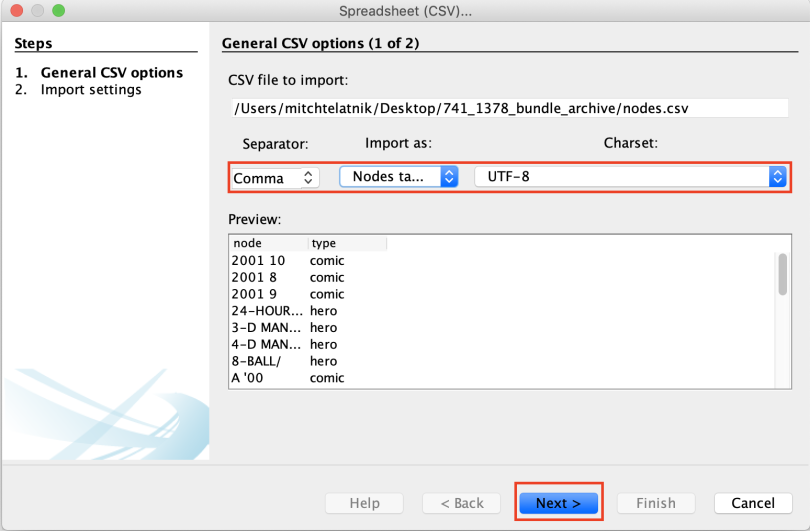
Task: Select the node column header in Preview
Action: pyautogui.click(x=267, y=243)
